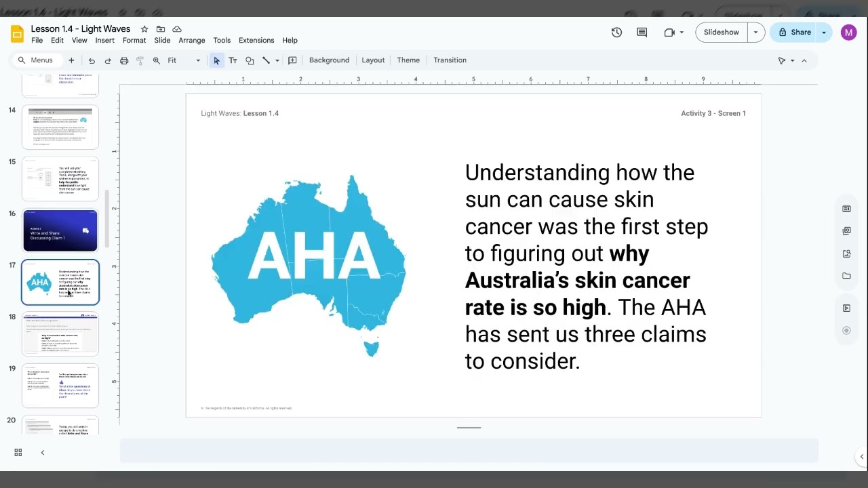
Task: Open the Slide menu
Action: (162, 41)
